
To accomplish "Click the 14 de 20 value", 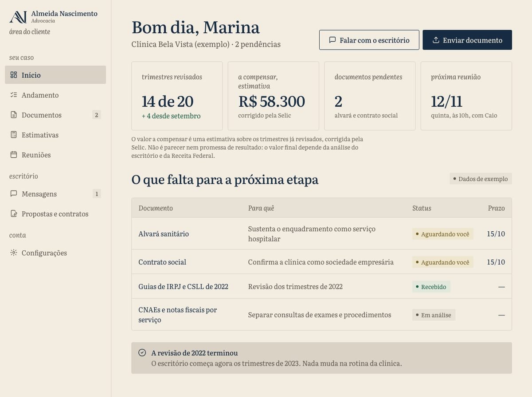I will click(168, 101).
